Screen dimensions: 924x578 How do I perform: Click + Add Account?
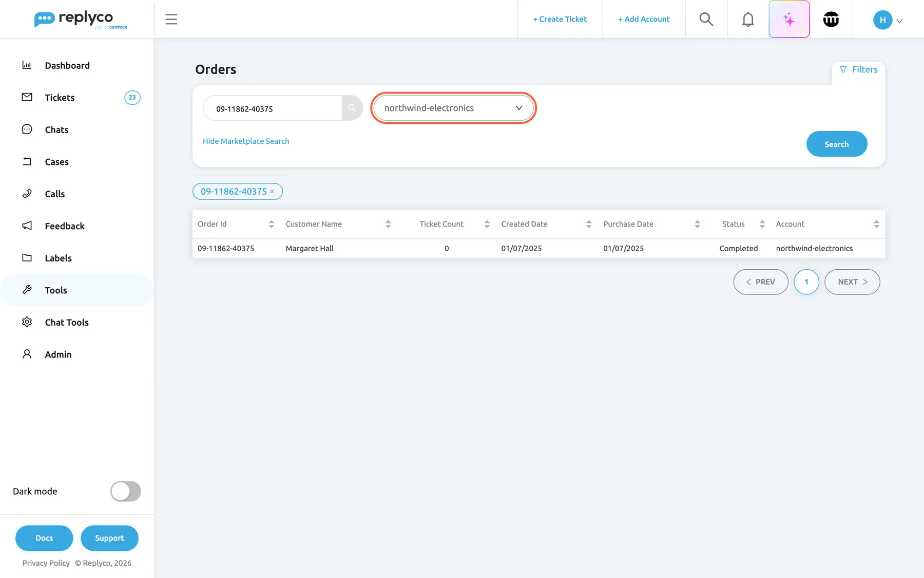click(644, 20)
